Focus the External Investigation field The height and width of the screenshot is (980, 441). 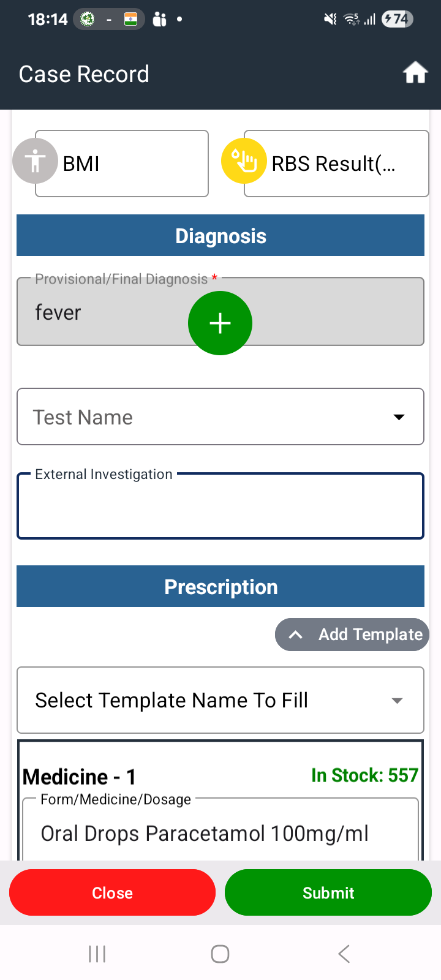click(x=221, y=506)
